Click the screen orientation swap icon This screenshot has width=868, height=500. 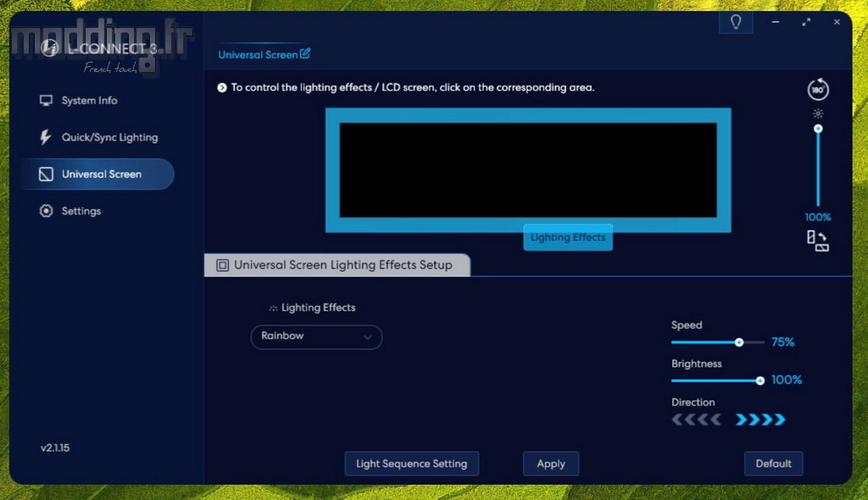tap(817, 241)
